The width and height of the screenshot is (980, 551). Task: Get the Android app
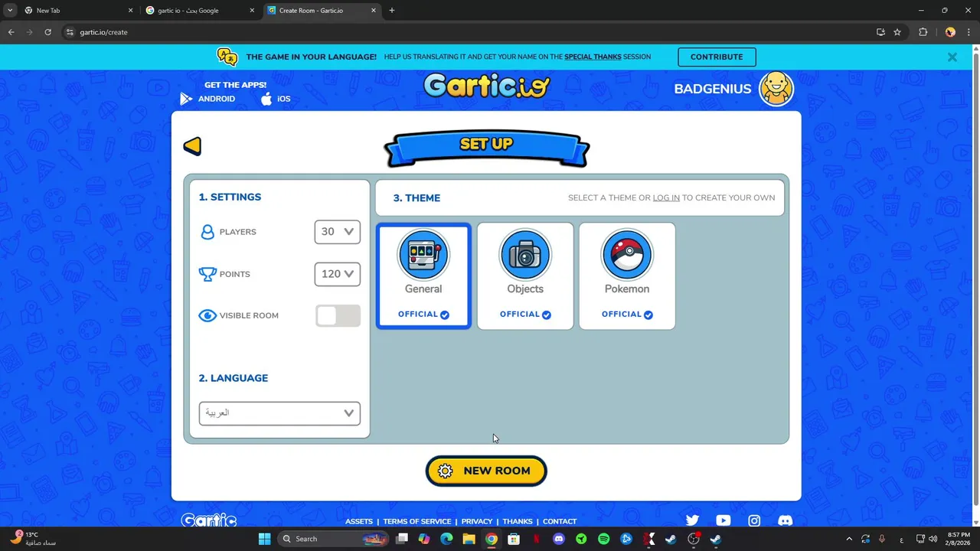(x=207, y=99)
